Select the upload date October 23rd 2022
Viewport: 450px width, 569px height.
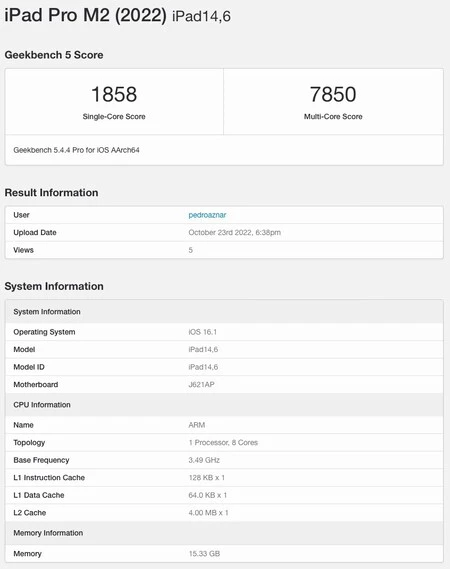[234, 233]
